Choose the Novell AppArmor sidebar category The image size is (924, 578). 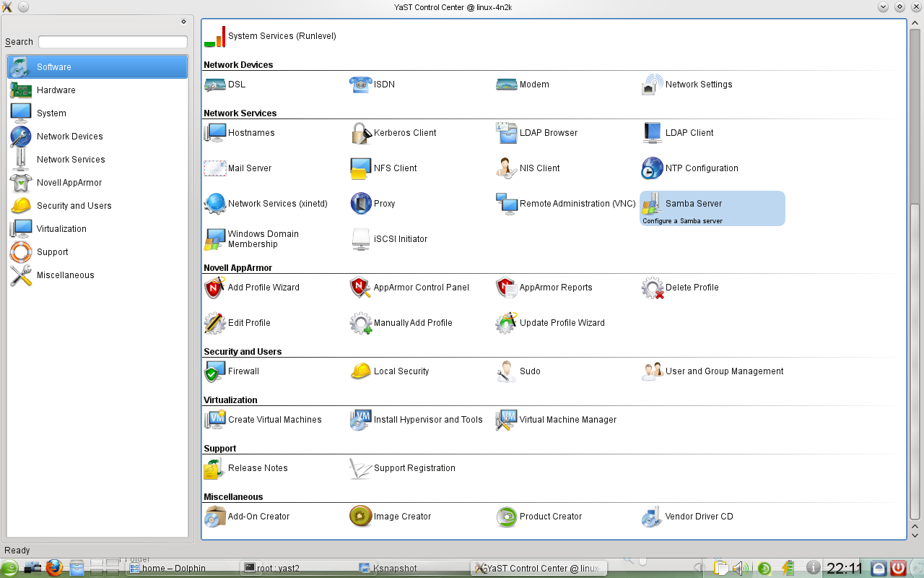click(x=97, y=183)
